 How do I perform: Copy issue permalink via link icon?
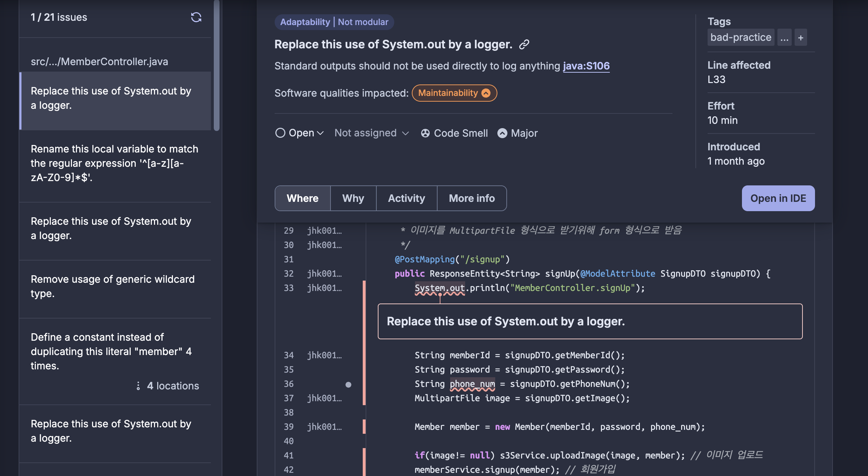(x=524, y=44)
